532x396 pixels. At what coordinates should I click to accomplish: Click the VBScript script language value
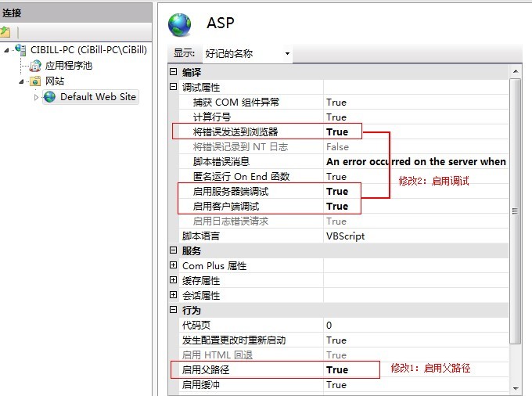coord(345,236)
